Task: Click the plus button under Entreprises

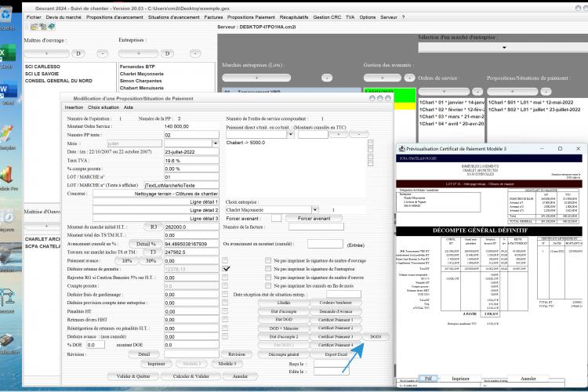Action: tap(138, 53)
